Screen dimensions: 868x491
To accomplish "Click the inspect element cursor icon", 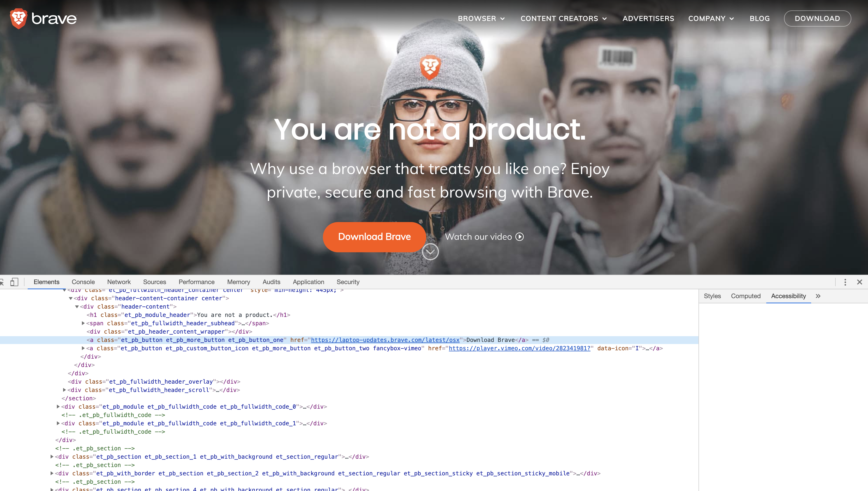I will point(2,282).
